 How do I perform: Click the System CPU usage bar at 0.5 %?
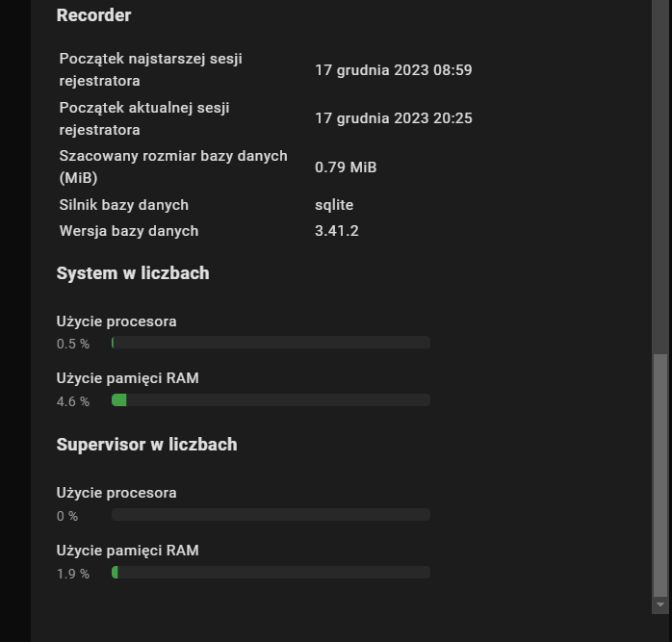[271, 343]
